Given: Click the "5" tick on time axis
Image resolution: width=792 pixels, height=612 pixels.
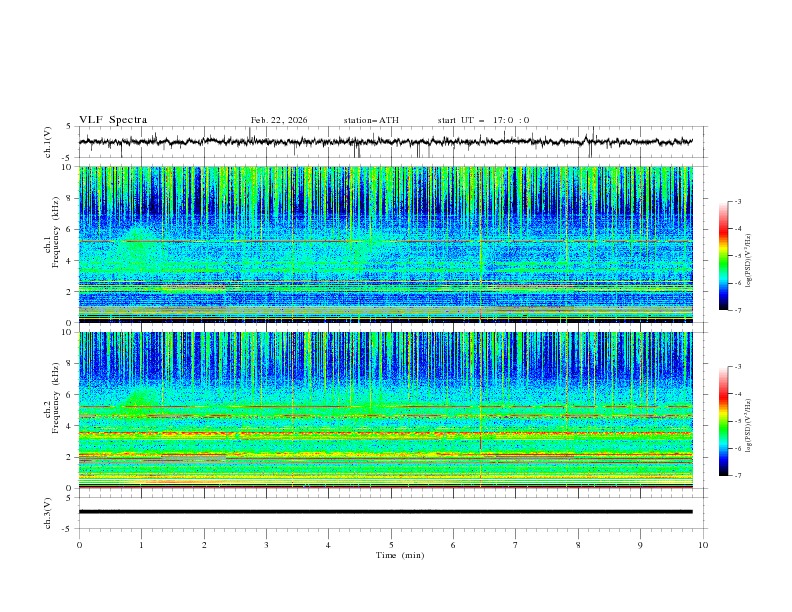Looking at the screenshot, I should (391, 545).
